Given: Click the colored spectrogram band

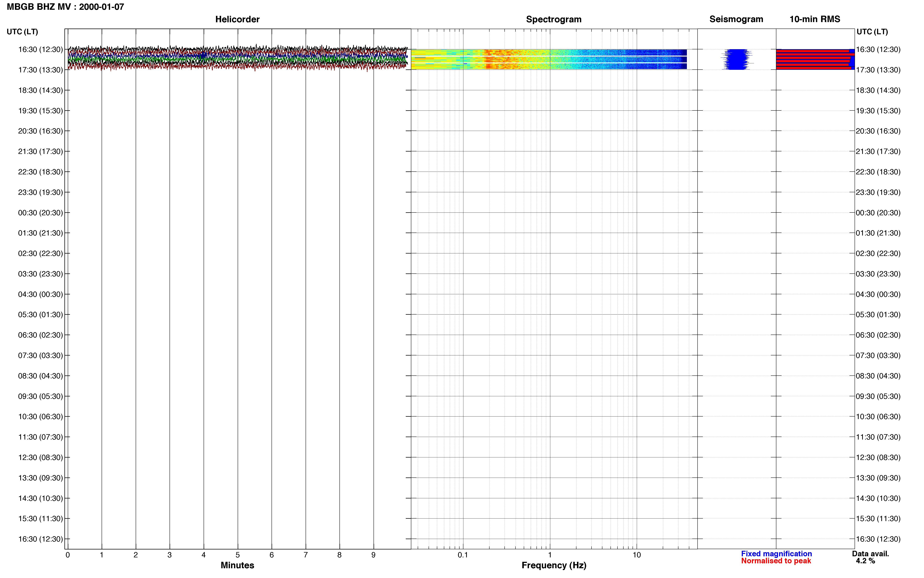Looking at the screenshot, I should pyautogui.click(x=549, y=59).
